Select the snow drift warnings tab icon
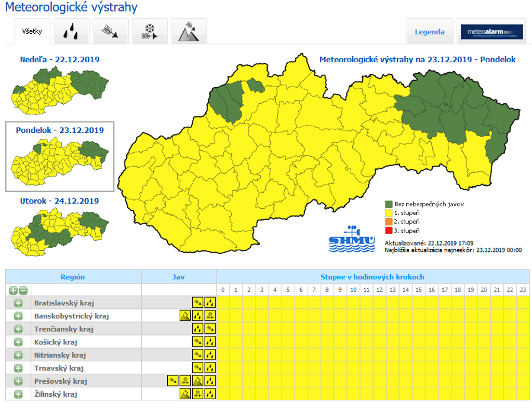The height and width of the screenshot is (418, 532). tap(150, 32)
